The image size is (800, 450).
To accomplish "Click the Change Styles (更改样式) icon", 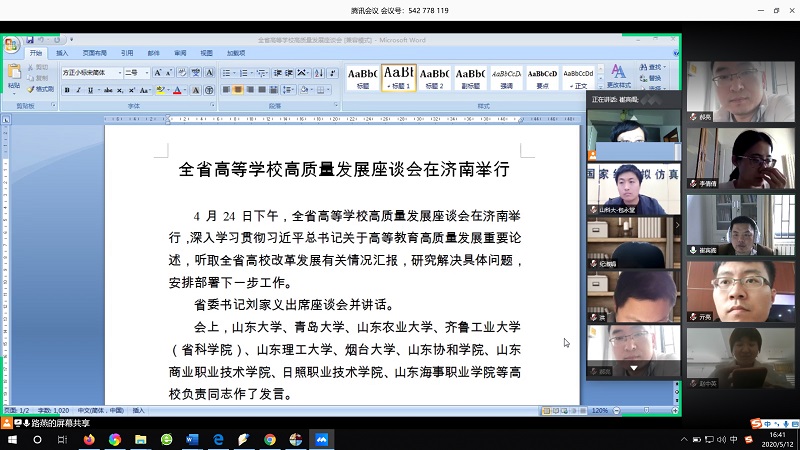I will click(618, 75).
